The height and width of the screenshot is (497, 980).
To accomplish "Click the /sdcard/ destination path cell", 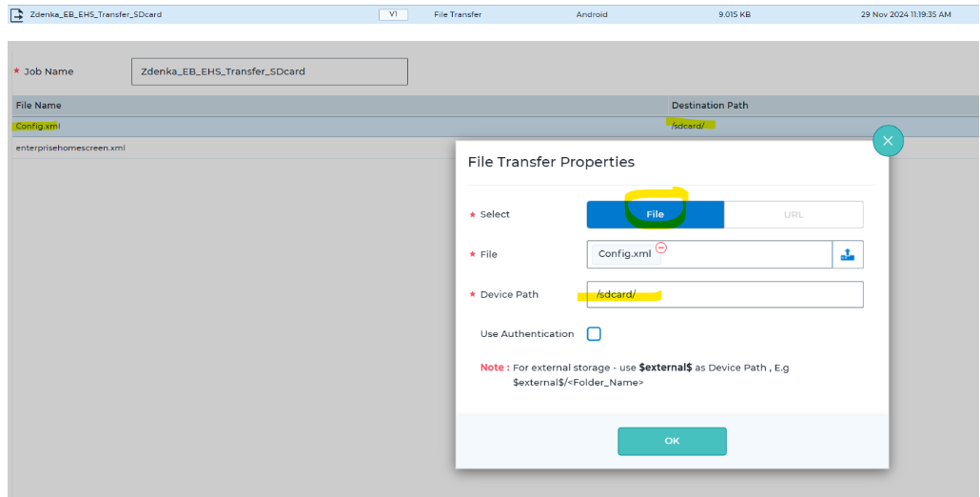I will [x=688, y=126].
